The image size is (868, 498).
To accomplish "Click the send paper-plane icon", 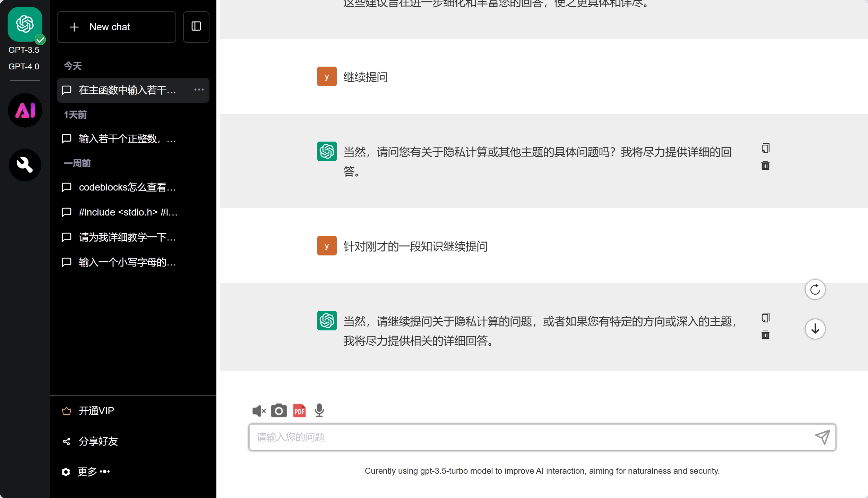I will [822, 437].
